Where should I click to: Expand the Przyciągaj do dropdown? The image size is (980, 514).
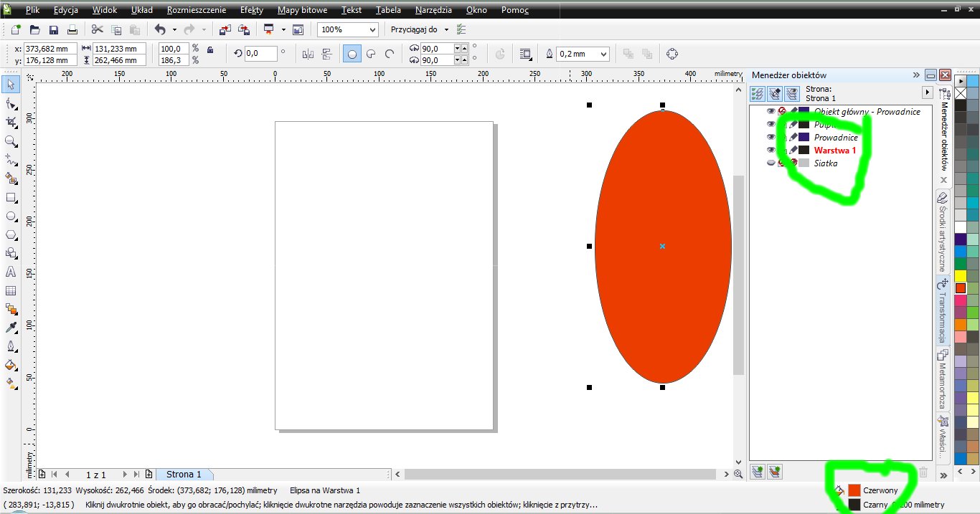446,29
